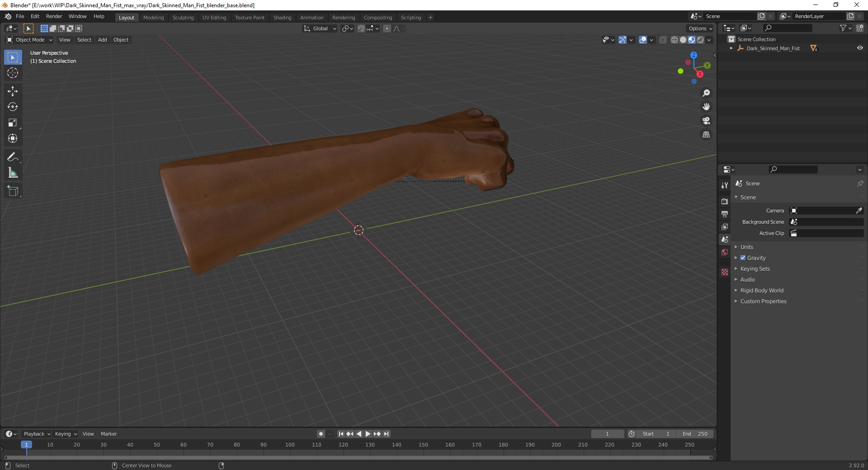The image size is (868, 470).
Task: Expand Dark_Skinned_Man_Fist collection tree
Action: tap(731, 48)
